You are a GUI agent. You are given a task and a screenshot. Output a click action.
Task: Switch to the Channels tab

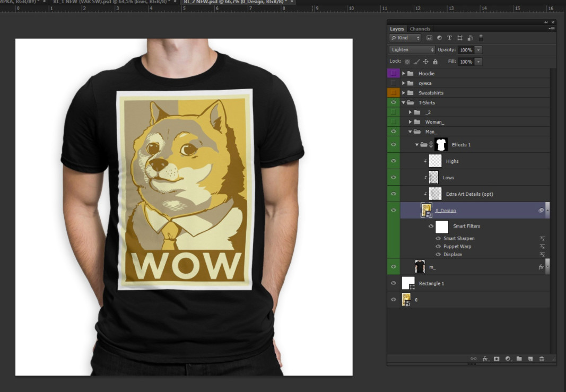point(420,29)
